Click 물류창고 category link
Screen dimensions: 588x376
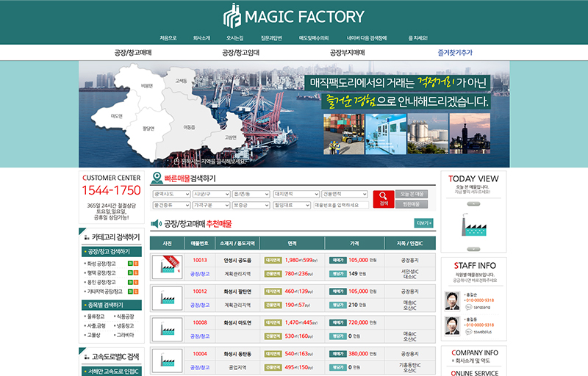point(96,317)
